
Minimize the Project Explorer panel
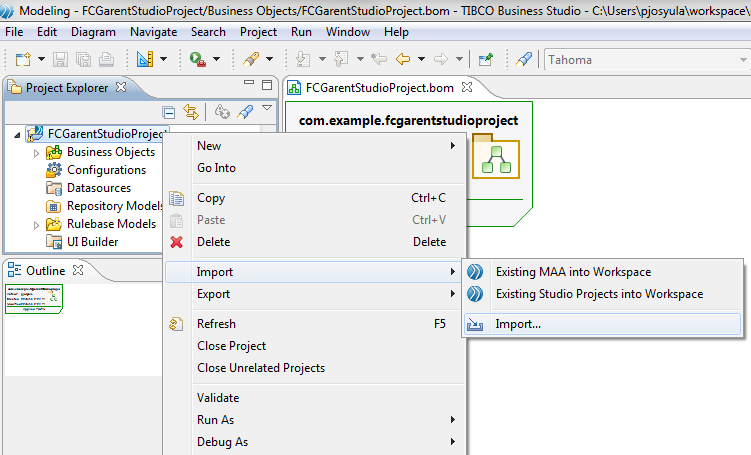(x=249, y=83)
